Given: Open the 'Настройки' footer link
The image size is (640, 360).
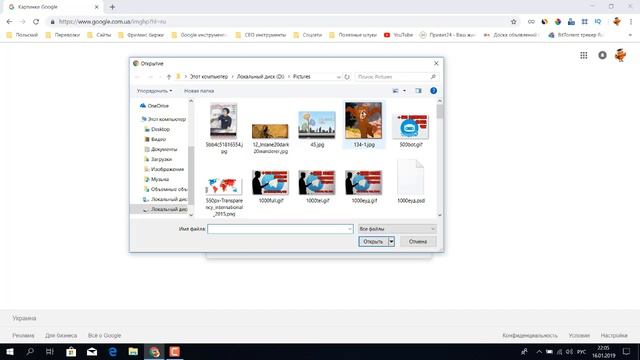Looking at the screenshot, I should [613, 335].
